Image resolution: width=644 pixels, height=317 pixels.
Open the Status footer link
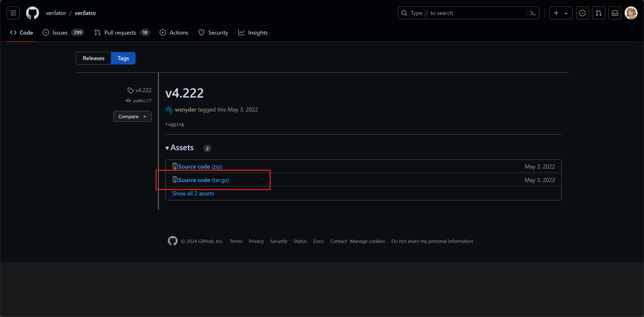click(x=300, y=241)
